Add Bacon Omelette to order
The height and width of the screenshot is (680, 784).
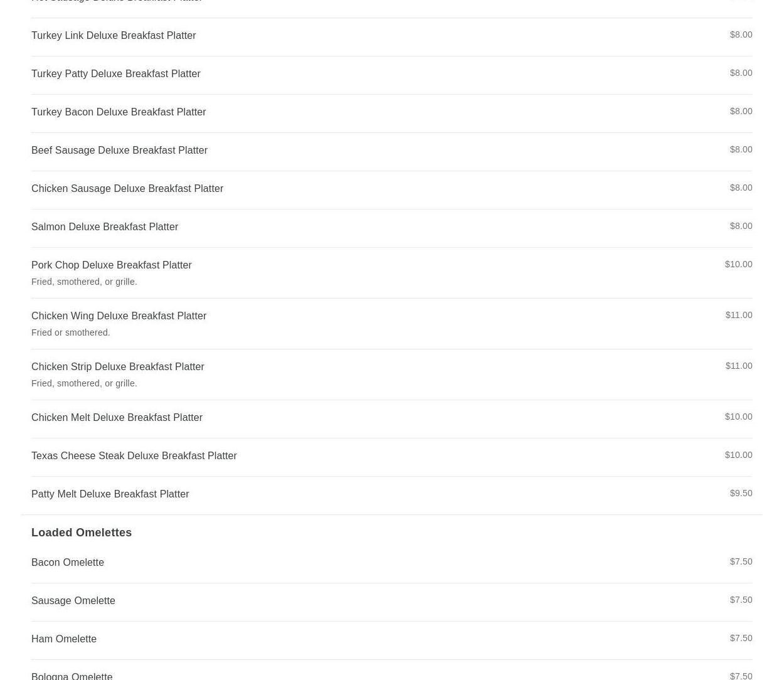click(391, 564)
